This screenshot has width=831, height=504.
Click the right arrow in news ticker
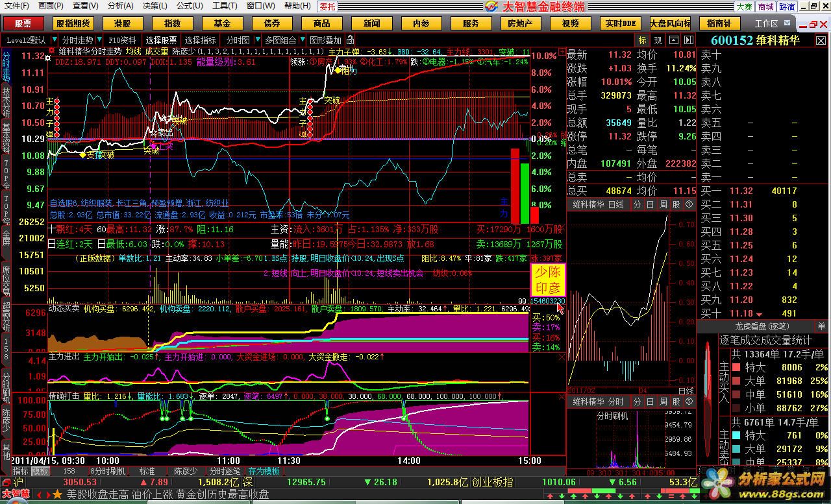[x=47, y=495]
